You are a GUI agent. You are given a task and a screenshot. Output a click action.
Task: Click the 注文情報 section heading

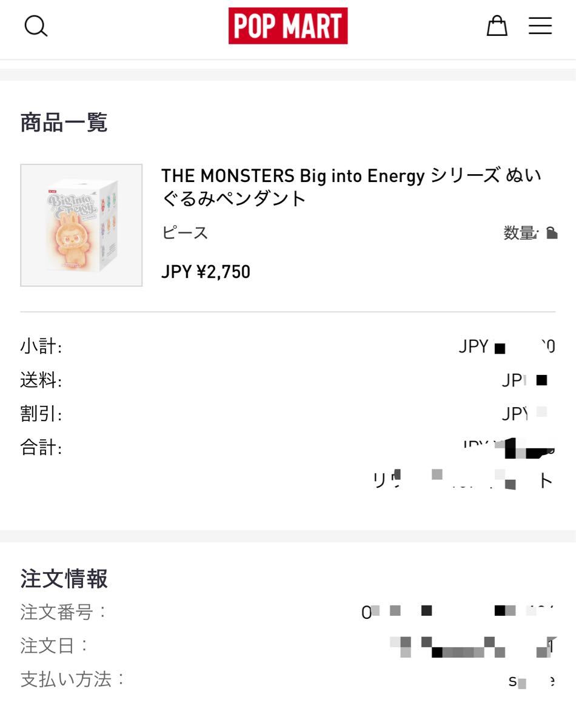64,579
